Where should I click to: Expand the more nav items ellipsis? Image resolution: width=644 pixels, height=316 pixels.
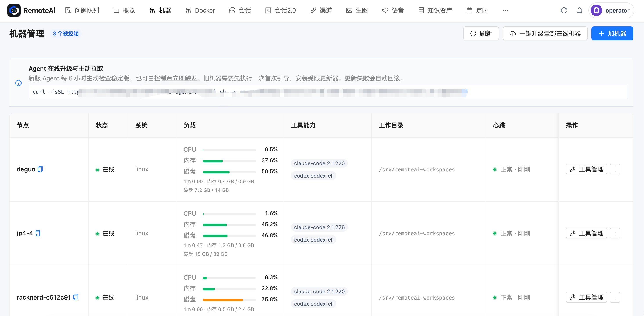tap(505, 10)
